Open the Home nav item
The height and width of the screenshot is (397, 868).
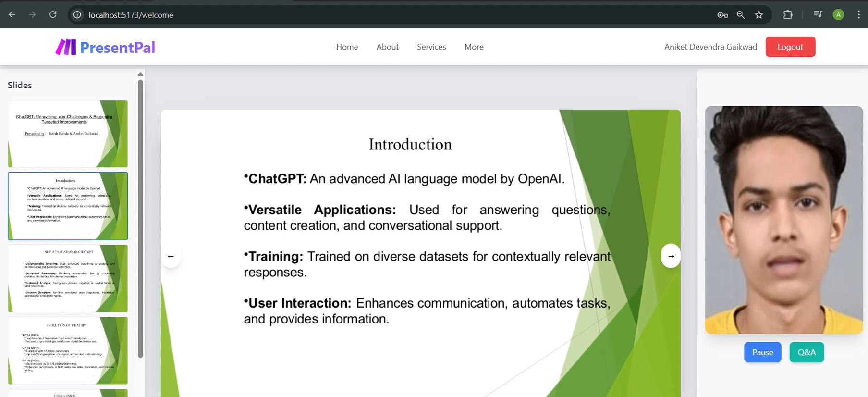click(347, 47)
